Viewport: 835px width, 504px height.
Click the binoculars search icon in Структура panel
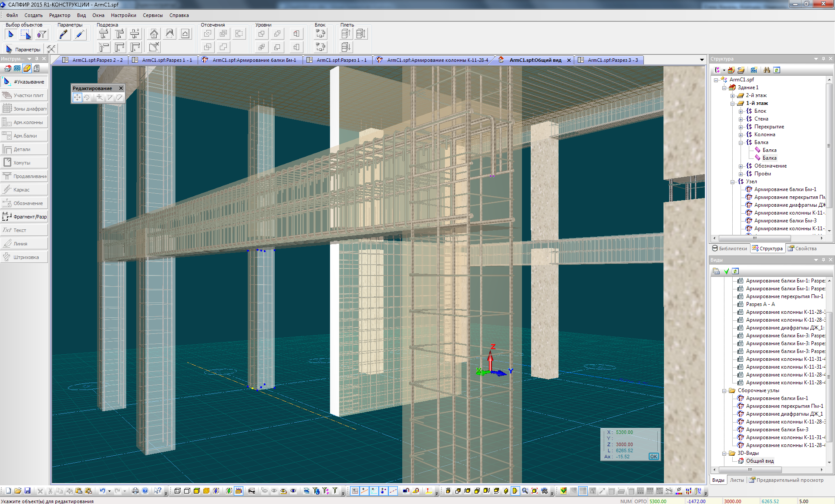tap(767, 70)
